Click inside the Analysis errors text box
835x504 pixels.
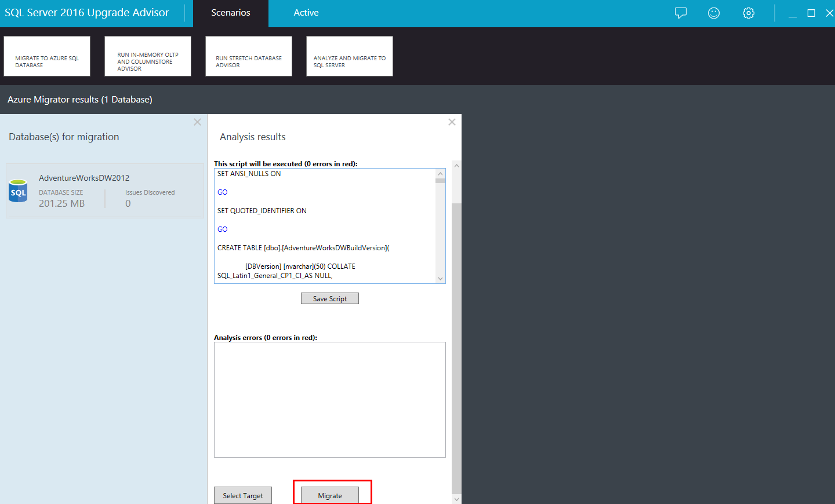point(330,400)
